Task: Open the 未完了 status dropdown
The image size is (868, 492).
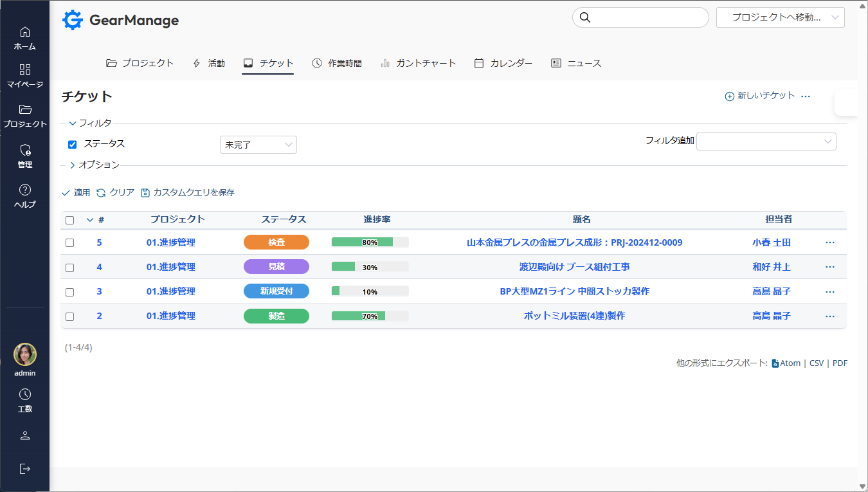Action: point(258,145)
